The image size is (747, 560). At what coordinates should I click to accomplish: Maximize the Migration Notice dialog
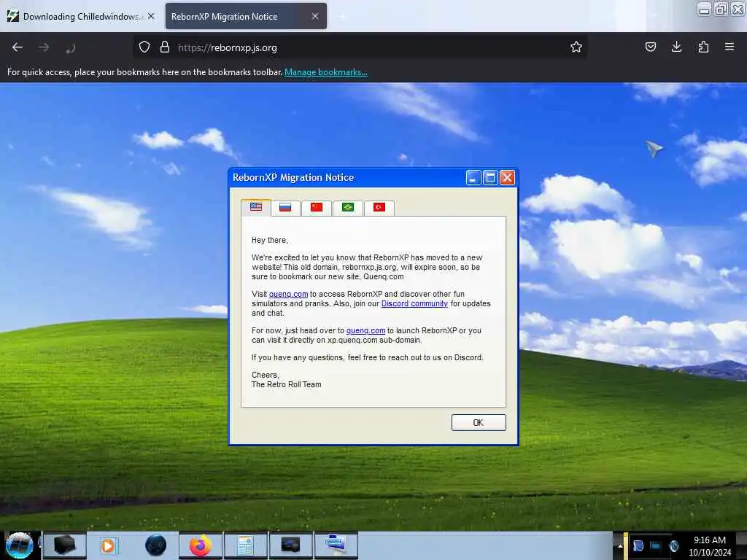pos(490,178)
